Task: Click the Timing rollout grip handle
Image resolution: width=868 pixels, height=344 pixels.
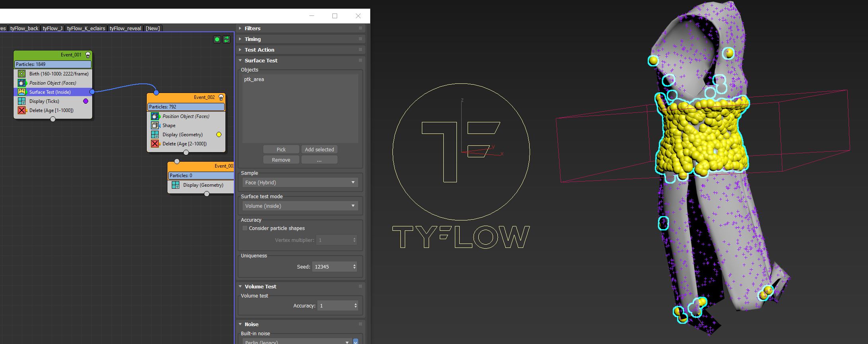Action: (x=360, y=39)
